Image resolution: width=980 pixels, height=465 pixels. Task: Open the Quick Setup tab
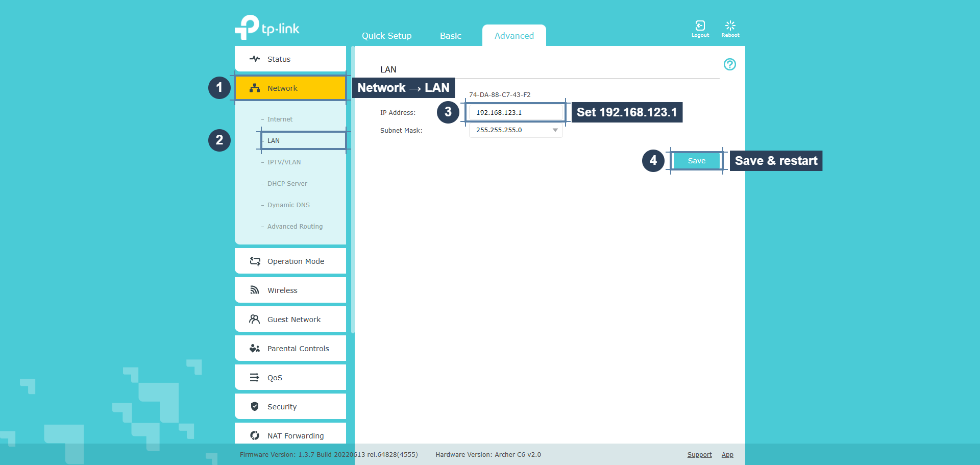point(386,36)
